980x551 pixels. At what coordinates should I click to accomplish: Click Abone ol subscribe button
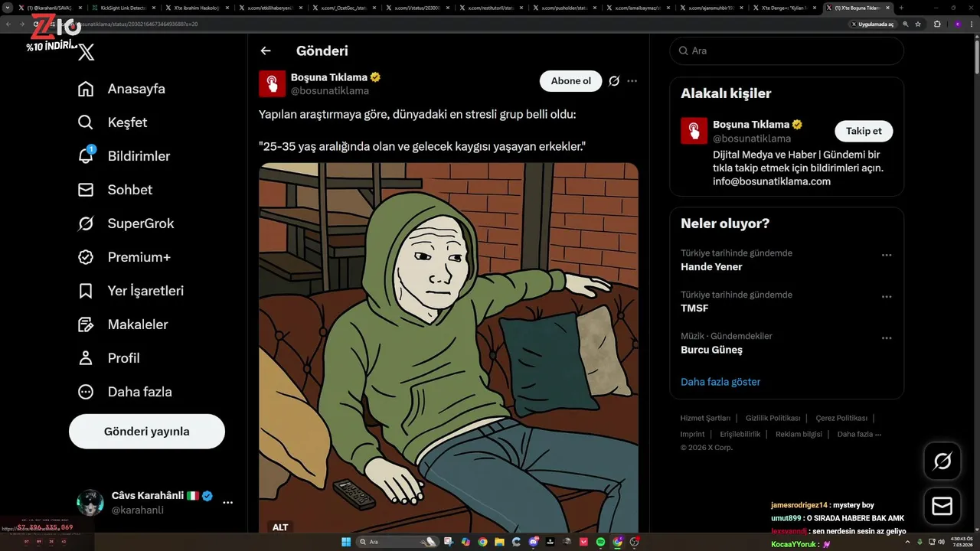click(571, 81)
